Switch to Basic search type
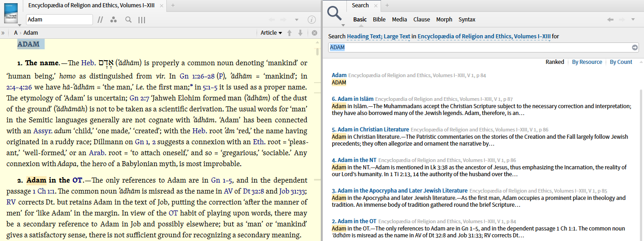Image resolution: width=644 pixels, height=241 pixels. [360, 20]
